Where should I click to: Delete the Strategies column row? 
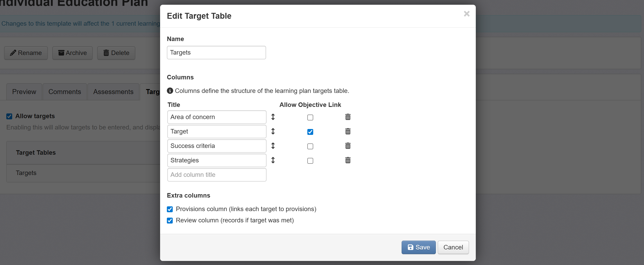point(348,160)
